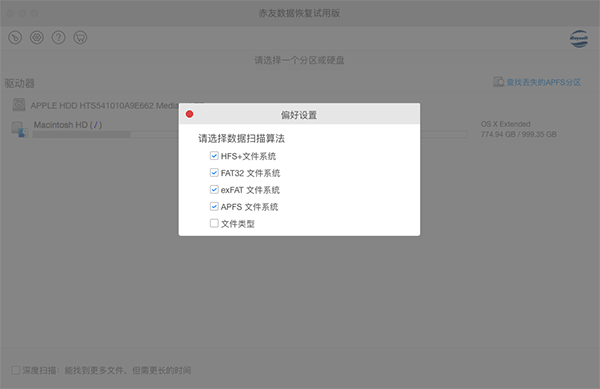Viewport: 600px width, 389px height.
Task: Click the magnifier icon beside 查找丢失的APFS分区
Action: [x=499, y=82]
